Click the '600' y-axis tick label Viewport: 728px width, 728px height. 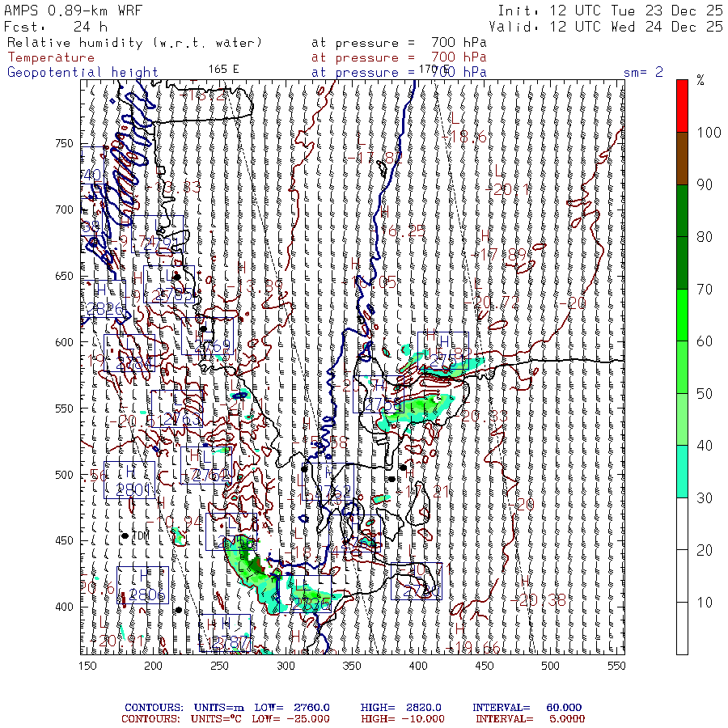(64, 342)
